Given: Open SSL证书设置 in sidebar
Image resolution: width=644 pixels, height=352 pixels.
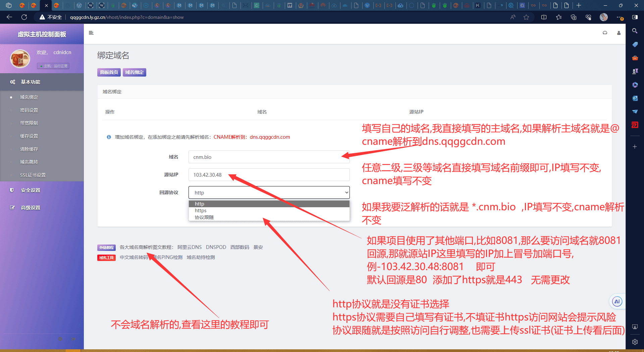Looking at the screenshot, I should 33,175.
